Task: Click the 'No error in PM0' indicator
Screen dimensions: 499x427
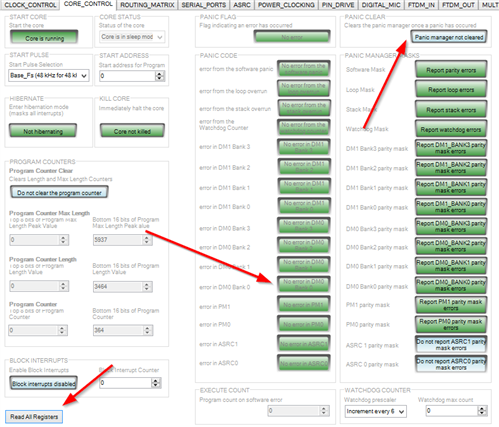Action: [304, 324]
